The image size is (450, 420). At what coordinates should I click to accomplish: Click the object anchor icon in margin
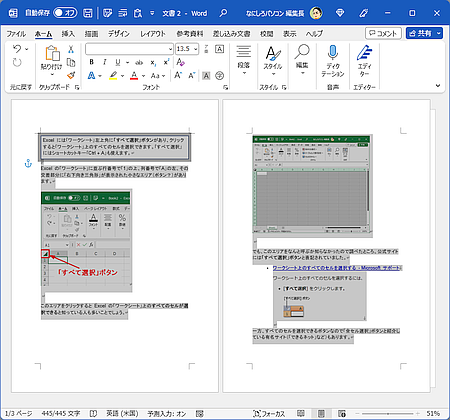[28, 163]
